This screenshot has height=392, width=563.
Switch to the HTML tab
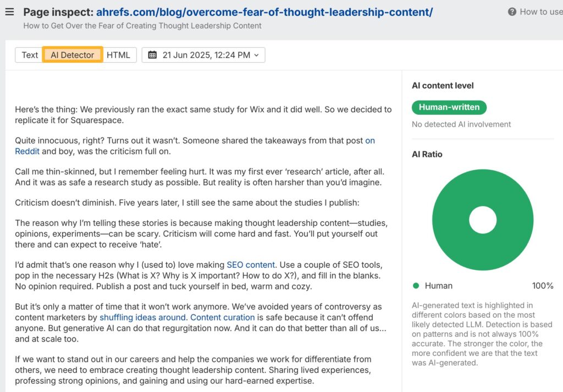[119, 55]
